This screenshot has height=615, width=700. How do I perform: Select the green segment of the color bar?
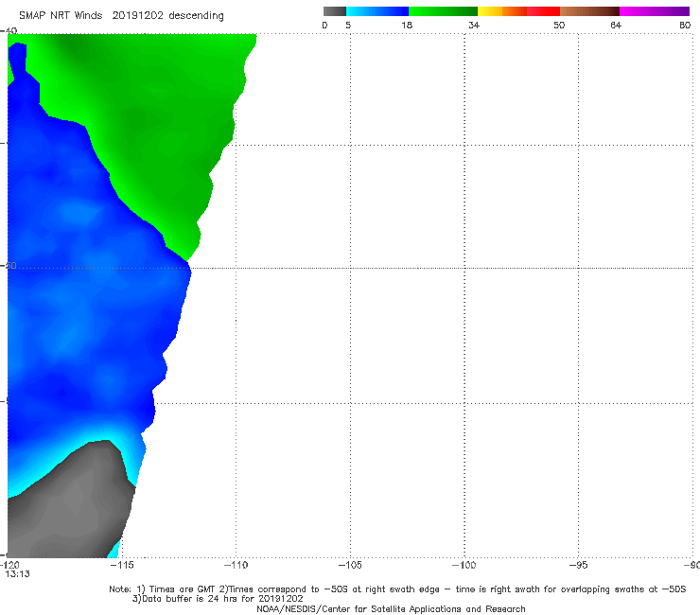[443, 11]
